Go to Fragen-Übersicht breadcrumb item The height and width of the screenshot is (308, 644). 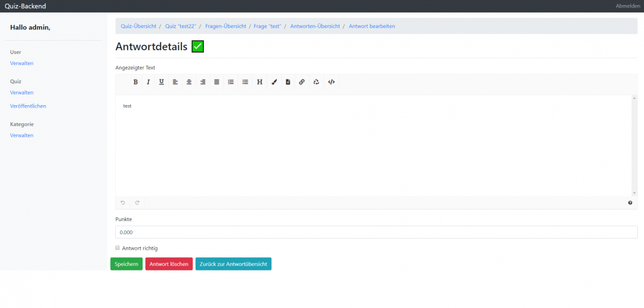[226, 26]
